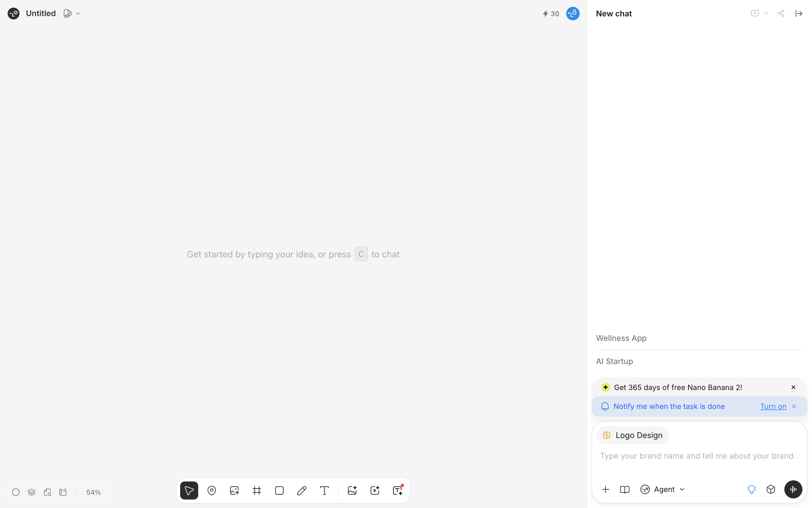812x508 pixels.
Task: Click the bell icon in the notification banner
Action: coord(605,406)
